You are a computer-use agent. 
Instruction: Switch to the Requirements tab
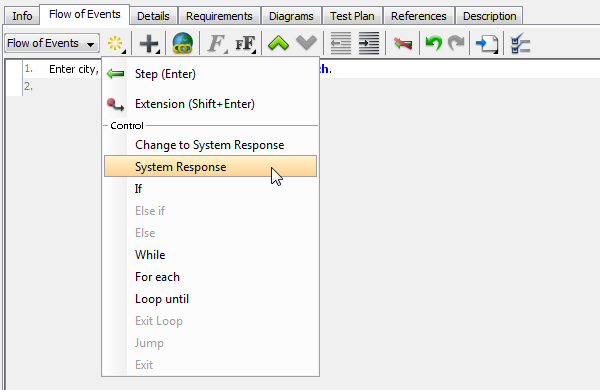coord(219,16)
